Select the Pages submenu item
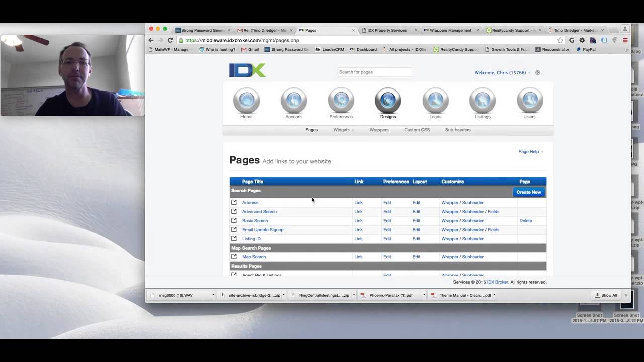 pos(312,130)
